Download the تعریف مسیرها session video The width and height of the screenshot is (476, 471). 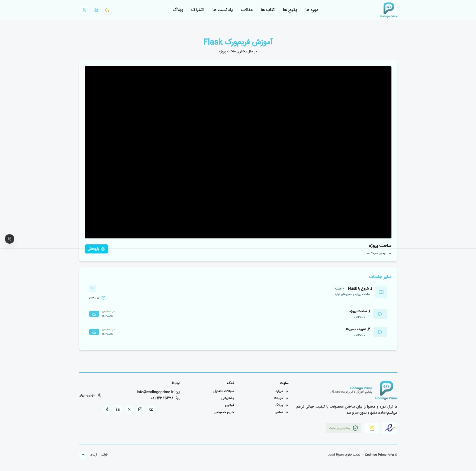point(94,332)
